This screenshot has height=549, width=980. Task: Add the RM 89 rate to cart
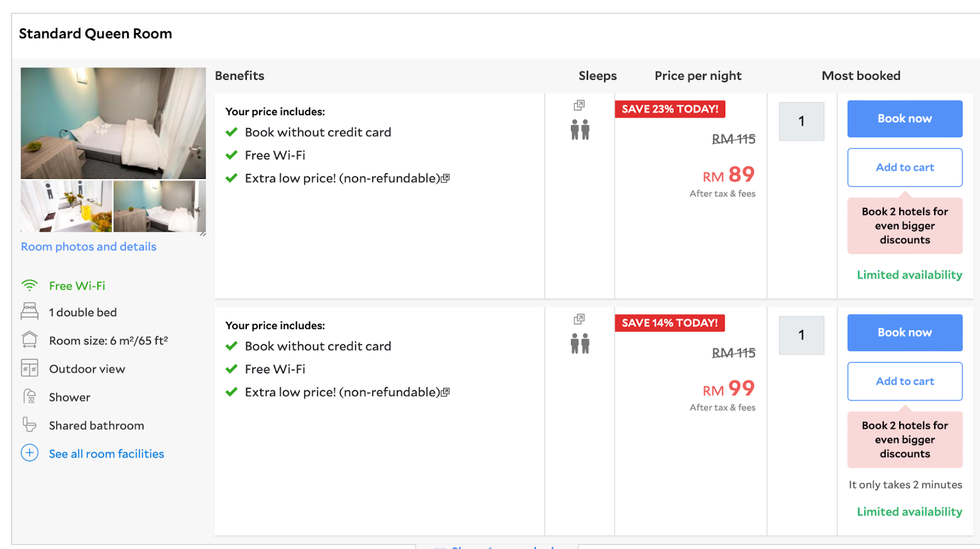[905, 167]
